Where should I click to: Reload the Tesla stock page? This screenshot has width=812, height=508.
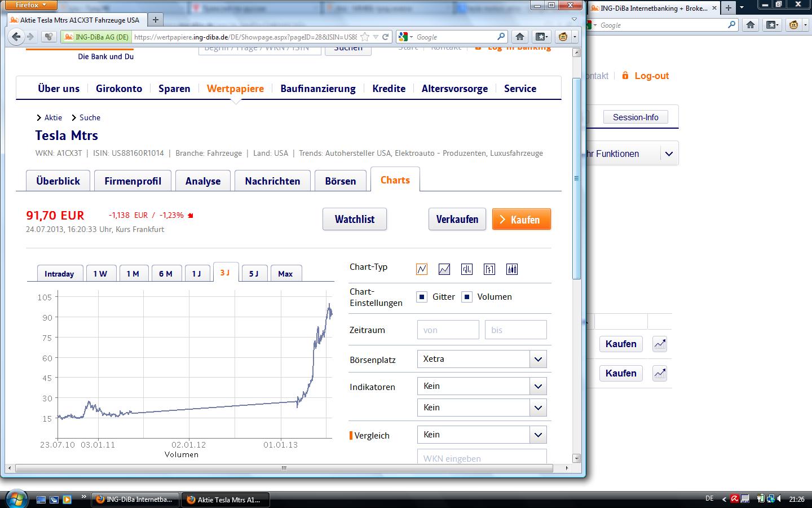386,37
